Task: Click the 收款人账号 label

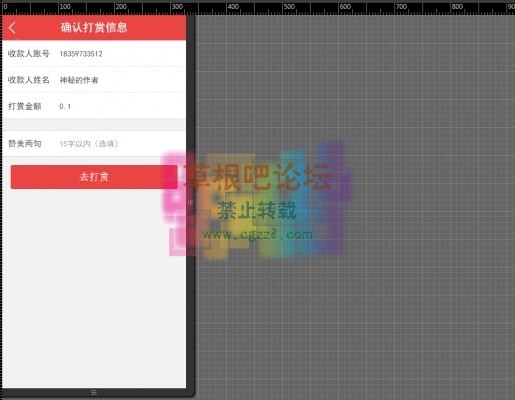Action: pos(29,53)
